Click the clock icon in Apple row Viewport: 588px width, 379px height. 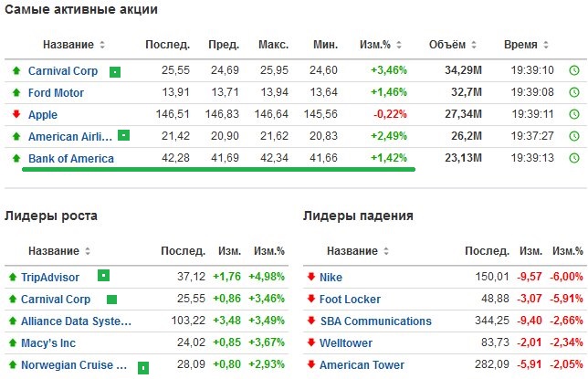coord(574,114)
